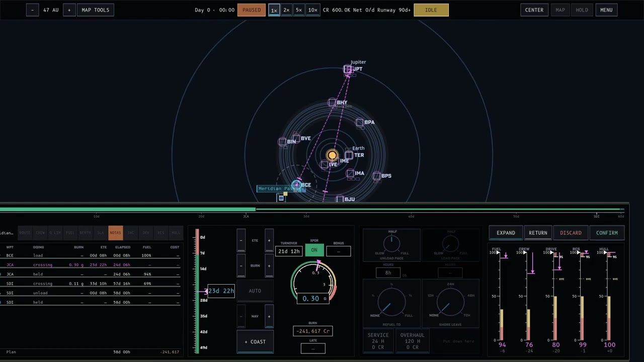The image size is (644, 362).
Task: Click the EXPAND button
Action: click(x=506, y=233)
